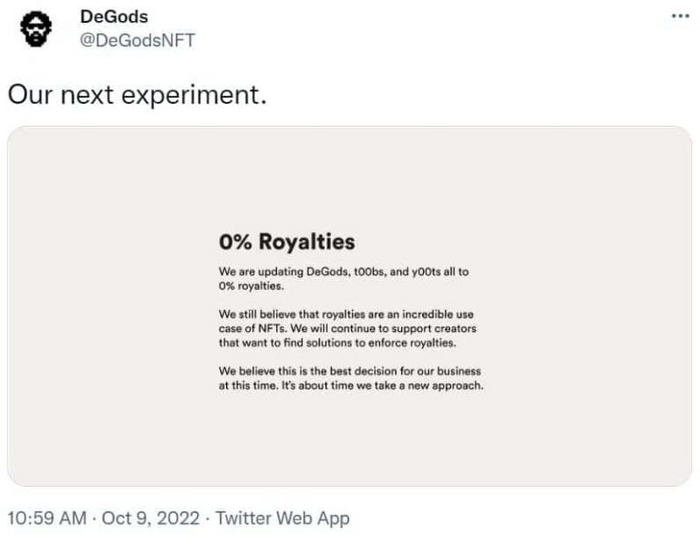Screen dimensions: 700x535
Task: Open the Twitter Web App source link
Action: [283, 518]
